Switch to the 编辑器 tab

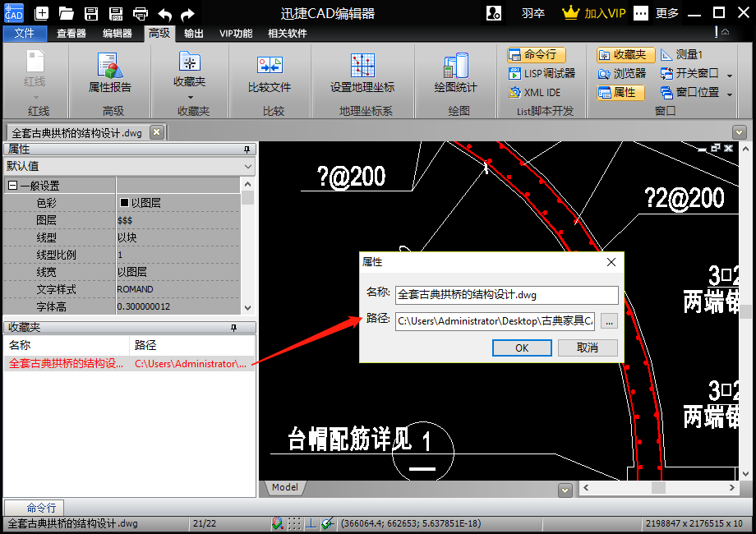[x=118, y=33]
